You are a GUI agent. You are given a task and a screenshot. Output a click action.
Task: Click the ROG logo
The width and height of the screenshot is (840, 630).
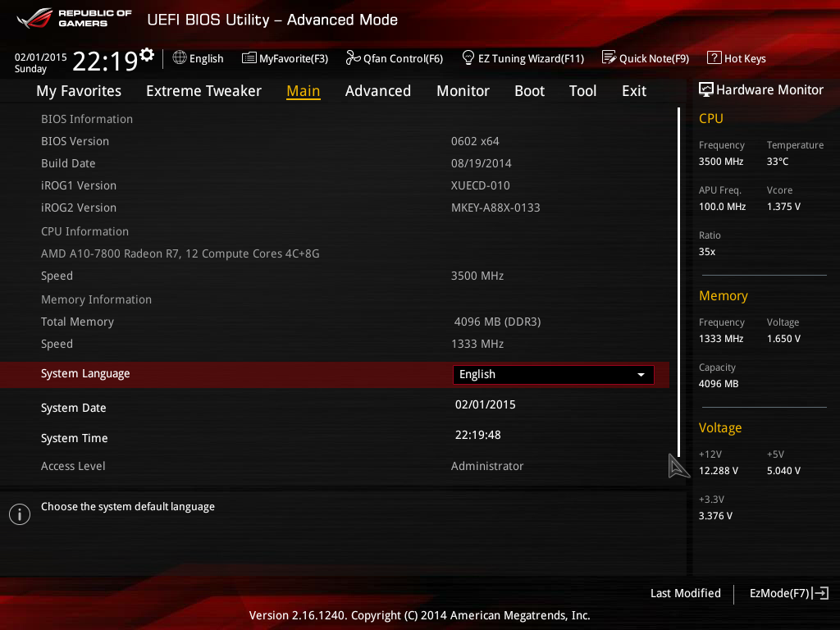34,18
